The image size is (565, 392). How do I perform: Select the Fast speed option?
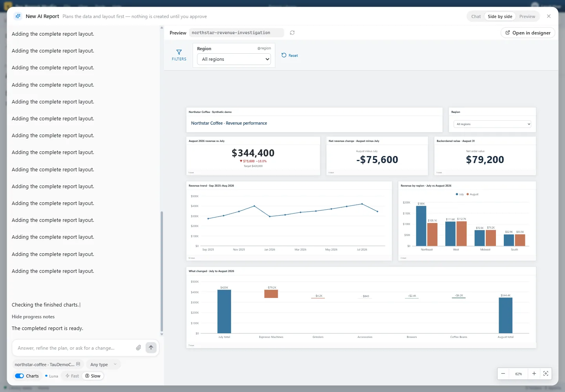tap(72, 376)
